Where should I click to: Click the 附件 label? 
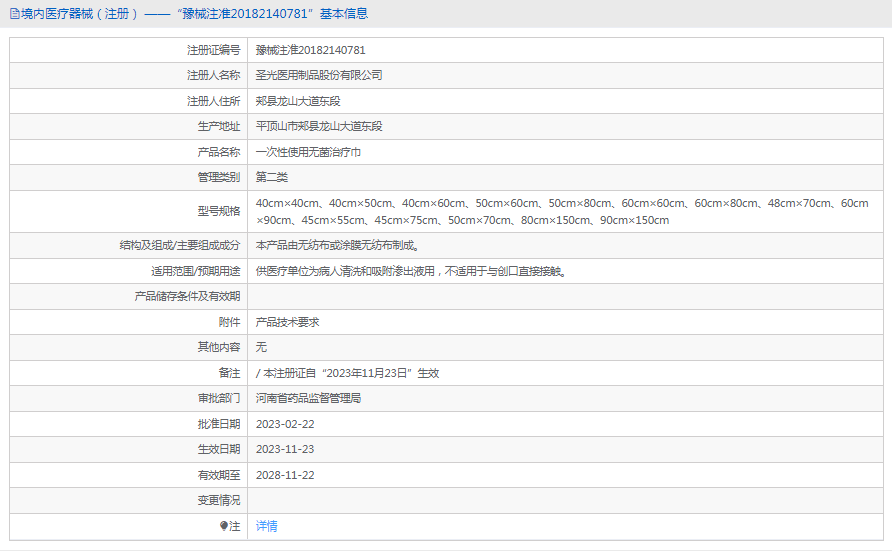point(229,322)
